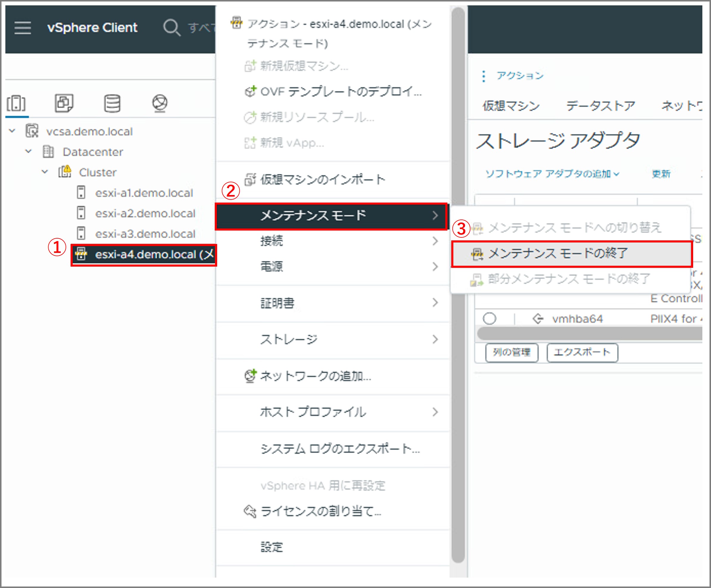The width and height of the screenshot is (711, 588).
Task: Select ライセンスの割り当て menu entry
Action: [x=333, y=511]
